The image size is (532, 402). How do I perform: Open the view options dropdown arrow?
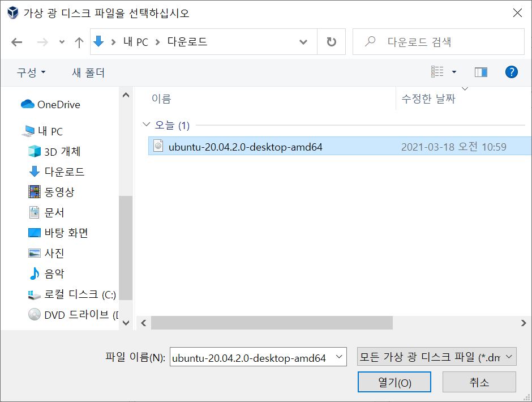coord(454,72)
